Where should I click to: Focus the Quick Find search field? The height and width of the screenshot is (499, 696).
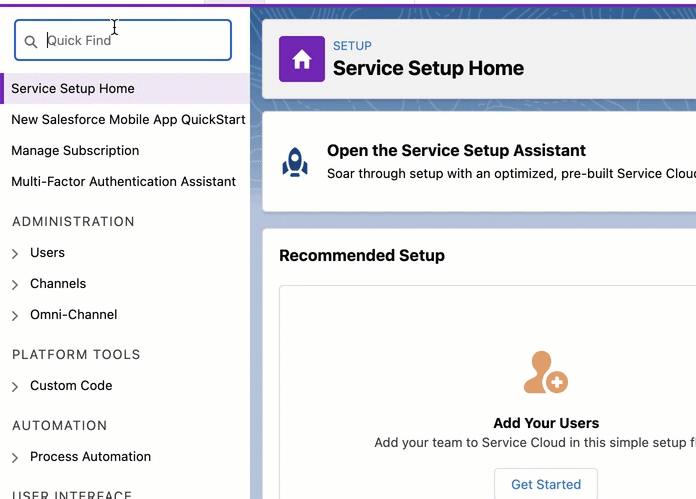(x=123, y=40)
